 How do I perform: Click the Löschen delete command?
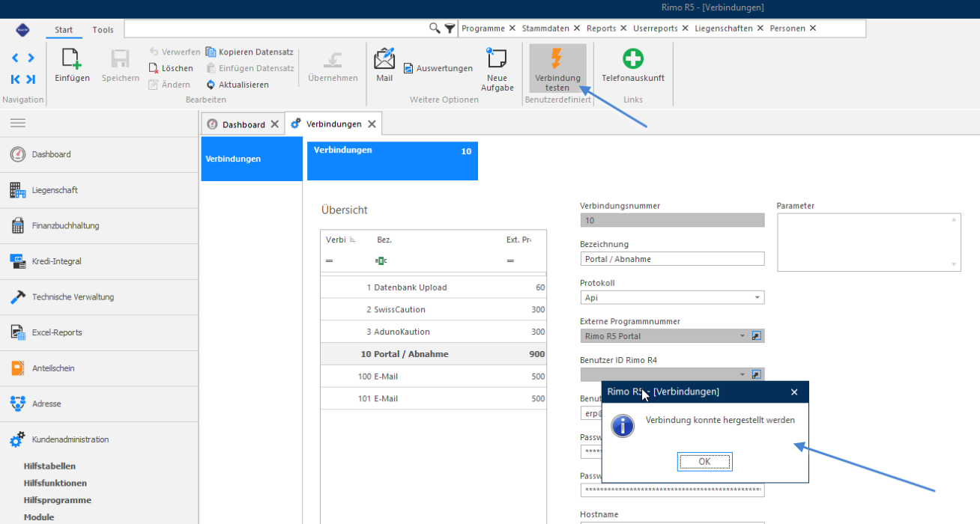pos(171,68)
